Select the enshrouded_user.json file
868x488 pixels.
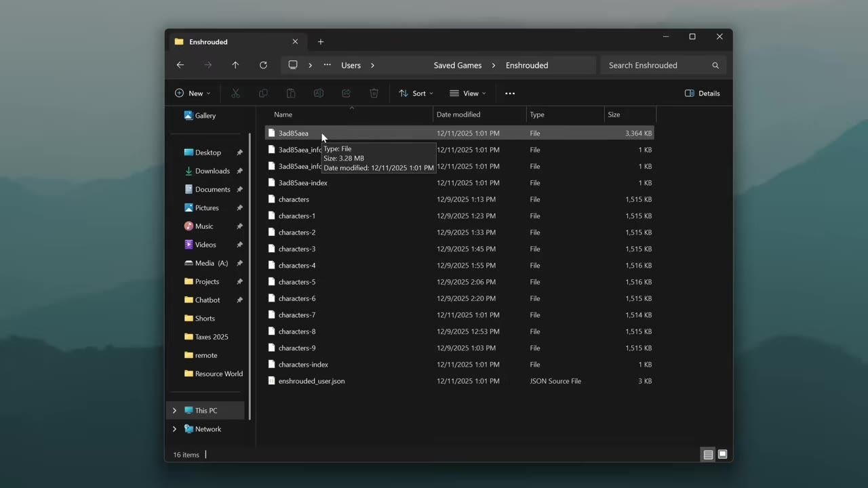click(x=459, y=381)
